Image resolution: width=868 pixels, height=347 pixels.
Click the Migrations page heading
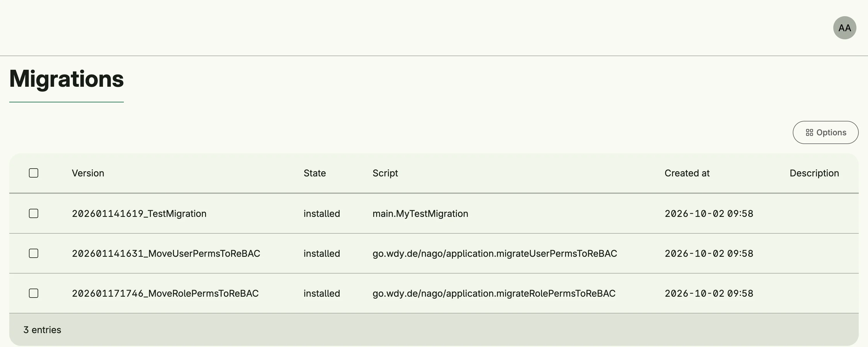tap(66, 79)
